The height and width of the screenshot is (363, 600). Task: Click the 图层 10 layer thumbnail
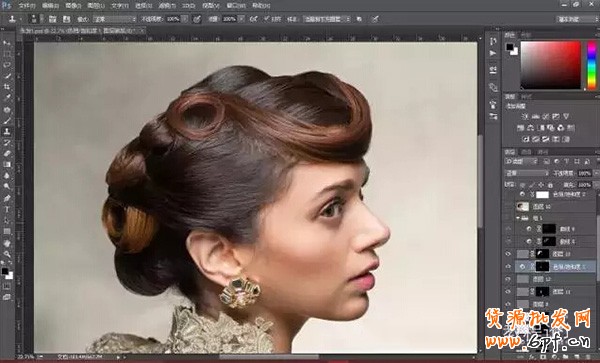[x=523, y=207]
